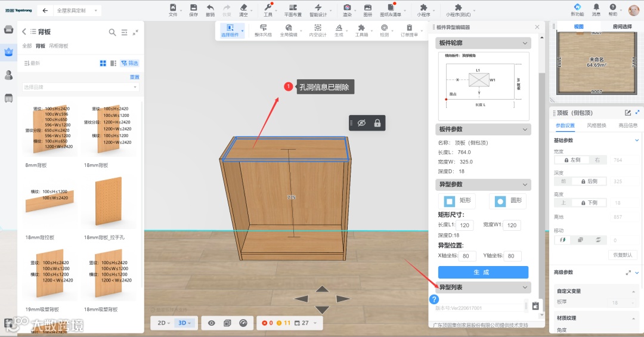Viewport: 644px width, 337px height.
Task: Click the blue help question mark icon
Action: coord(434,299)
